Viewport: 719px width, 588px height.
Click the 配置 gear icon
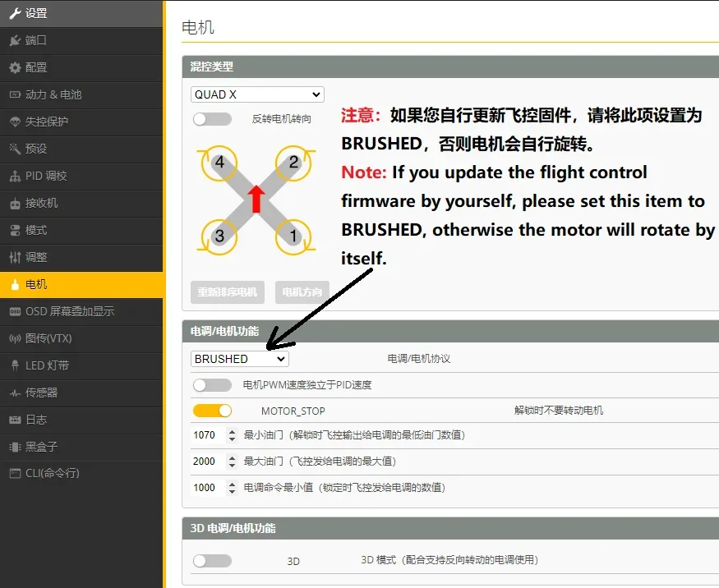coord(15,67)
